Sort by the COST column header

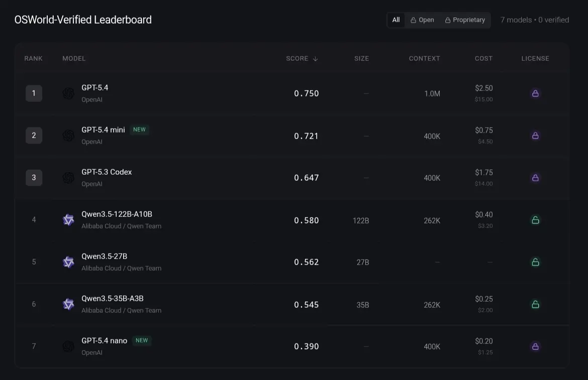(484, 58)
